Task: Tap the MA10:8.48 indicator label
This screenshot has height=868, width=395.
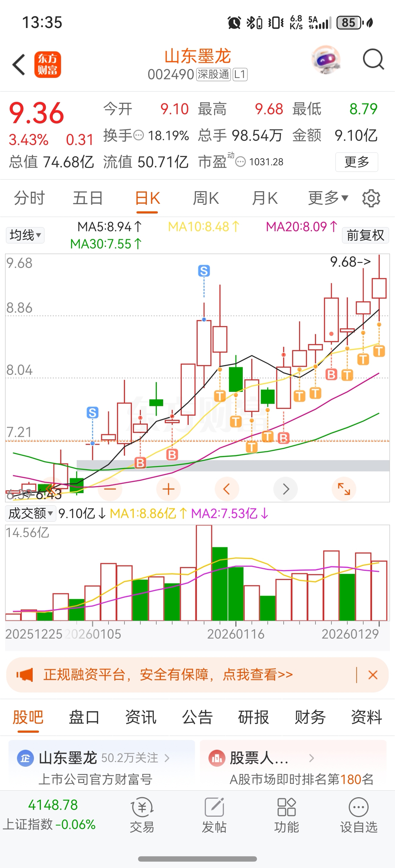Action: click(204, 227)
